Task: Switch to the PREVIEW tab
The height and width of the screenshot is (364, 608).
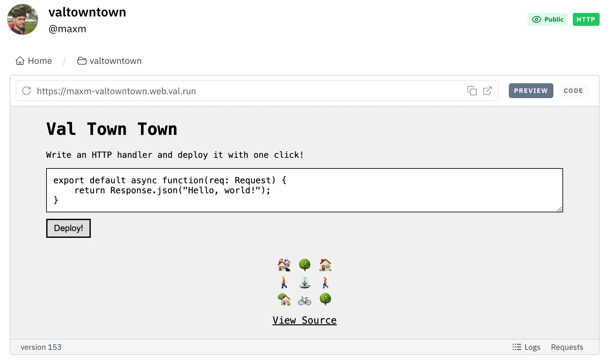Action: [531, 91]
